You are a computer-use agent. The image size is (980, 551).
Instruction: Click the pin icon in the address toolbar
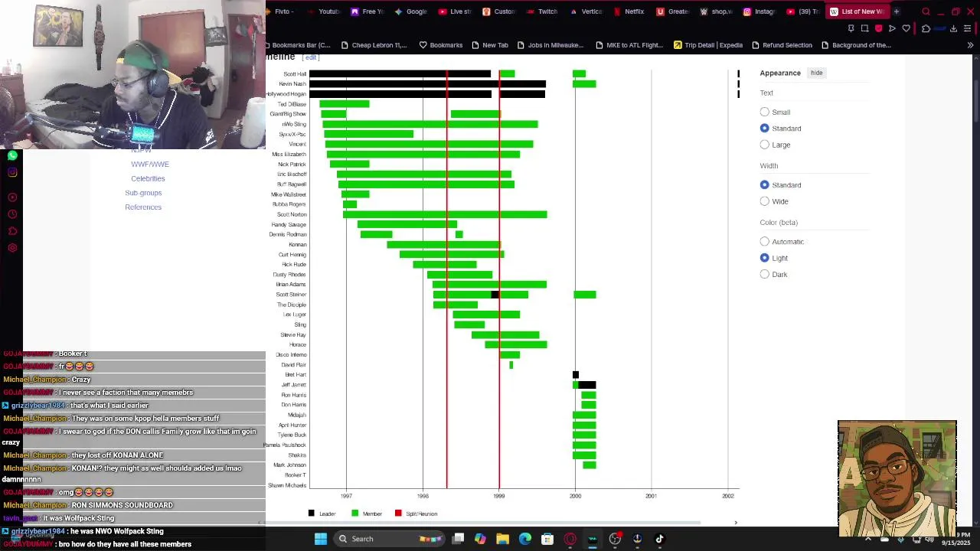pos(851,28)
